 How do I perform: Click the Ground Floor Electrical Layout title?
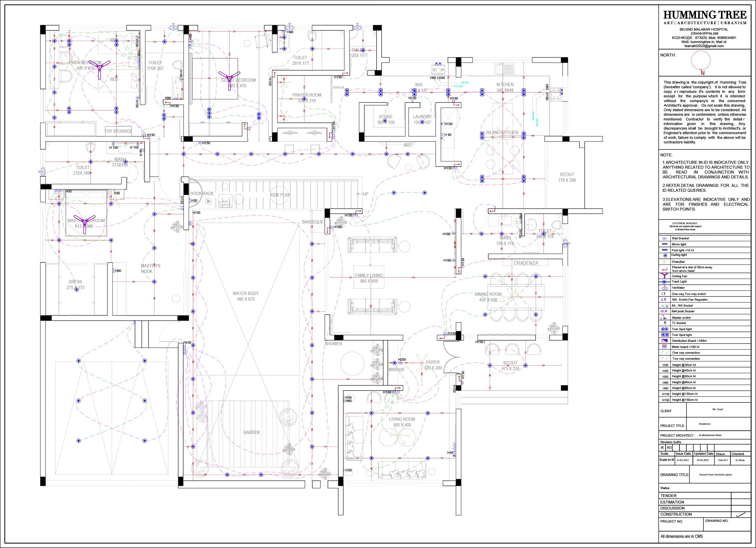click(x=715, y=475)
